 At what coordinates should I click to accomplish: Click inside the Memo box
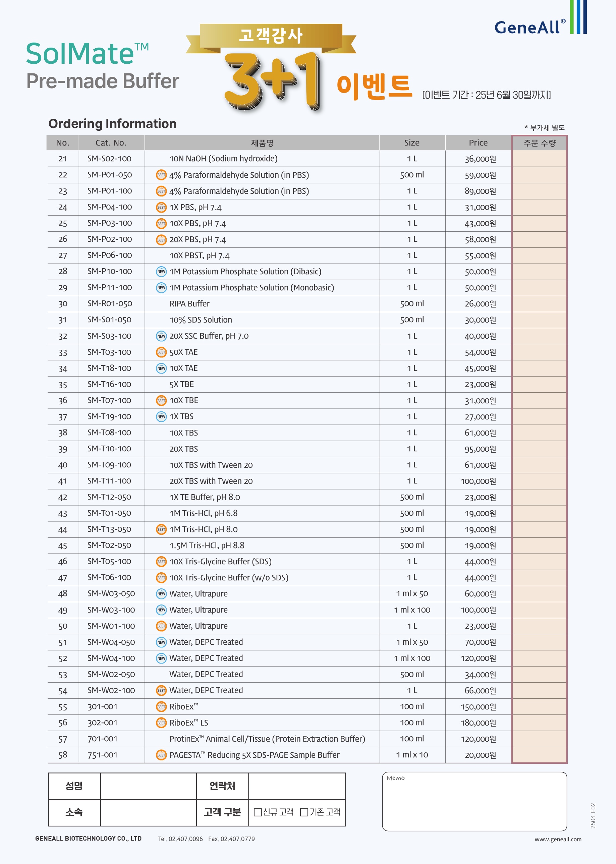pos(474,801)
